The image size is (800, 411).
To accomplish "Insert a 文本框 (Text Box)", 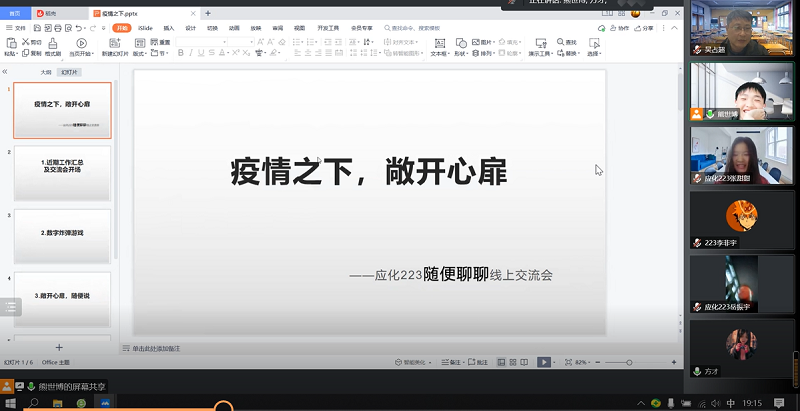I will [438, 44].
